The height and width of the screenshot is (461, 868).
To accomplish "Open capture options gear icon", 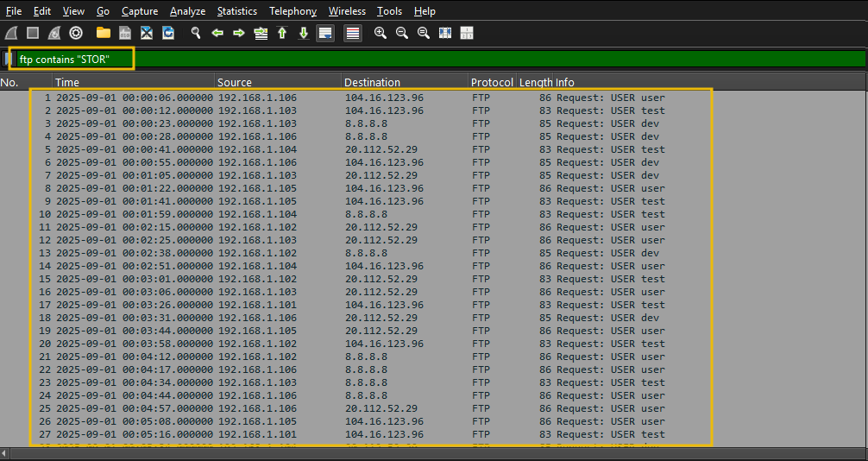I will 76,34.
